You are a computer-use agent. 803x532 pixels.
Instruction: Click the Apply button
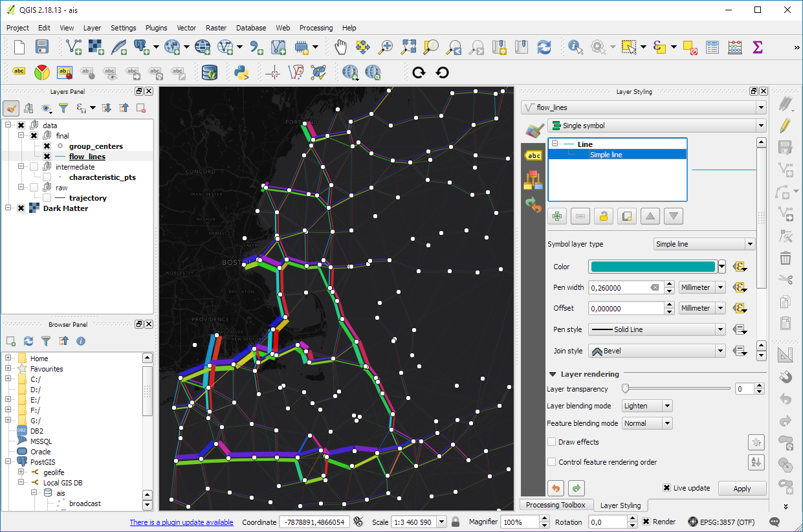point(742,489)
